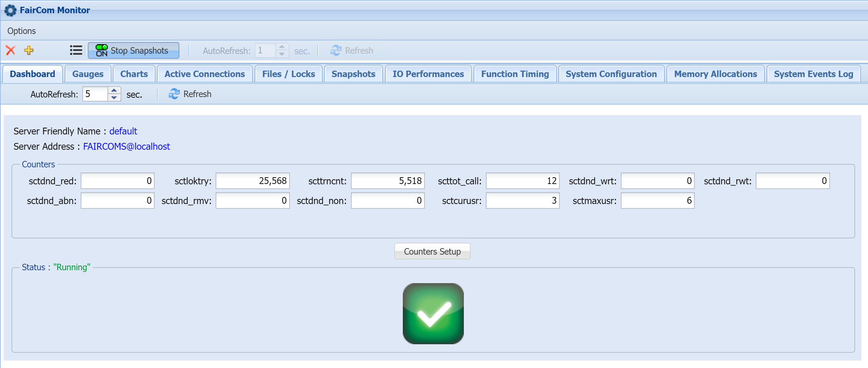The width and height of the screenshot is (868, 368).
Task: Click the sctdnd_non counter field
Action: point(388,201)
